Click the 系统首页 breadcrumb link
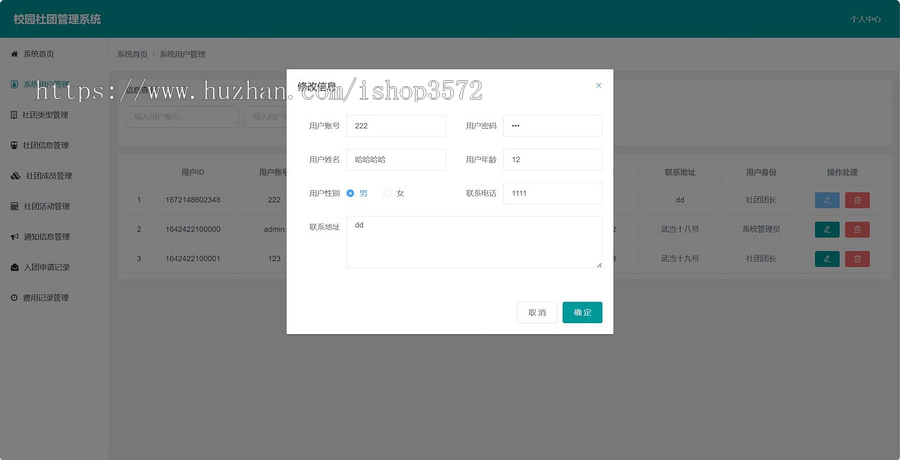Viewport: 900px width, 460px height. [132, 55]
